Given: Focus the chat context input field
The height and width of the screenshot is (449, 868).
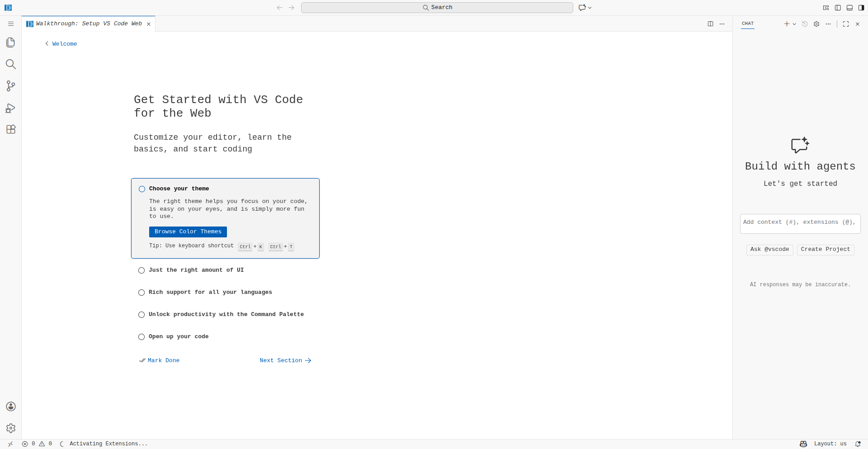Looking at the screenshot, I should (799, 222).
